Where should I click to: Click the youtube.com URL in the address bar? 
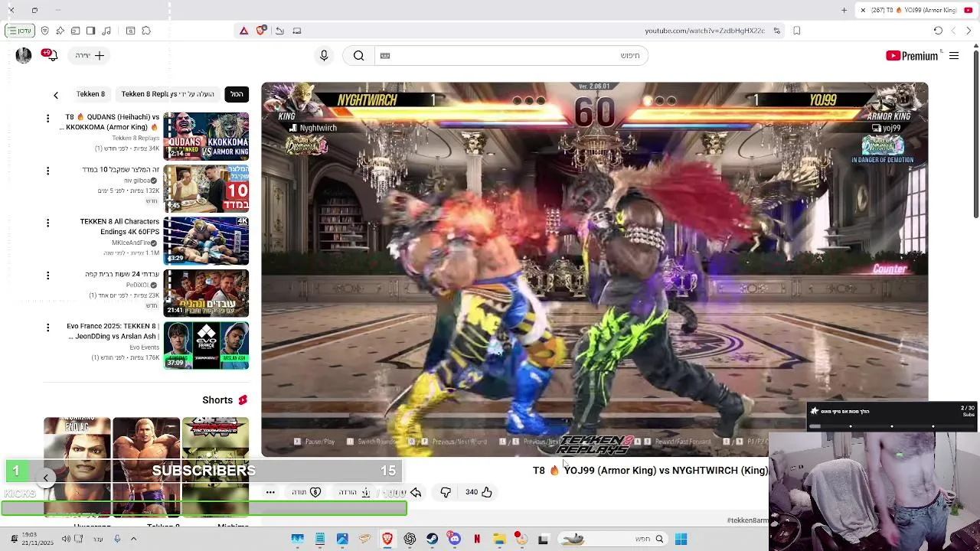704,31
